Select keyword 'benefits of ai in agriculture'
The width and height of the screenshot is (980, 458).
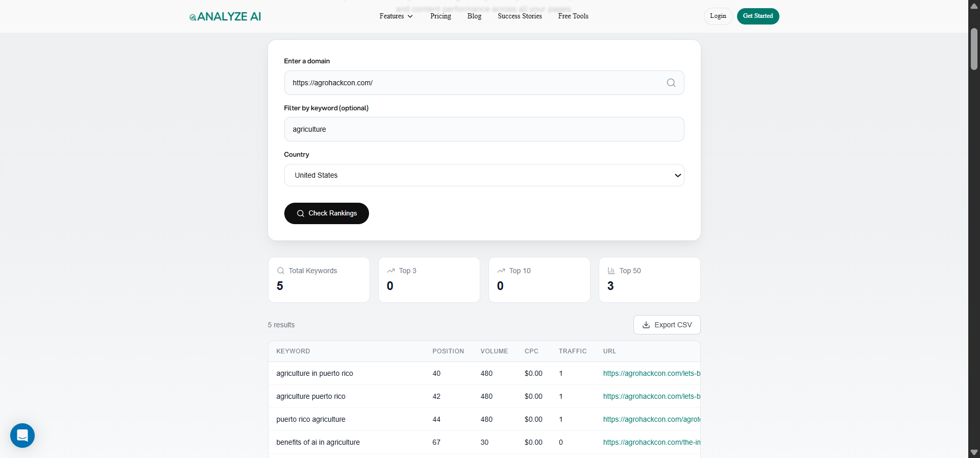click(318, 442)
